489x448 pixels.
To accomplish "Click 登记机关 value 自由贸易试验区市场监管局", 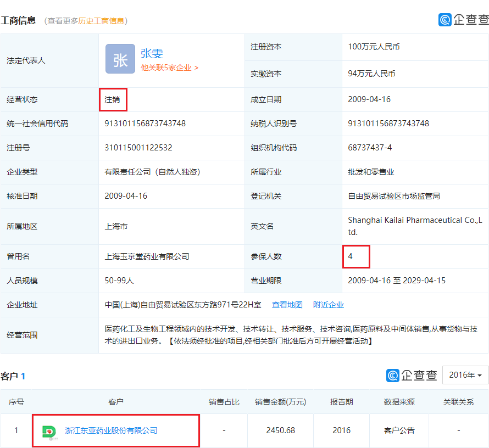I will pos(394,196).
